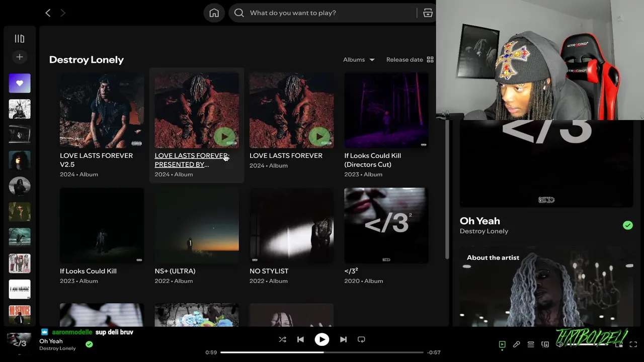Open the round artist avatar in sidebar
This screenshot has width=644, height=362.
[20, 186]
